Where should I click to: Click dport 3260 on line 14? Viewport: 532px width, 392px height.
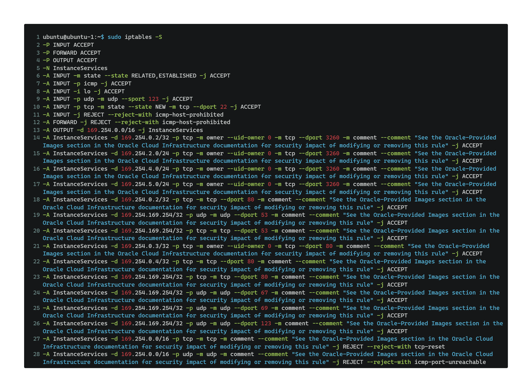332,138
